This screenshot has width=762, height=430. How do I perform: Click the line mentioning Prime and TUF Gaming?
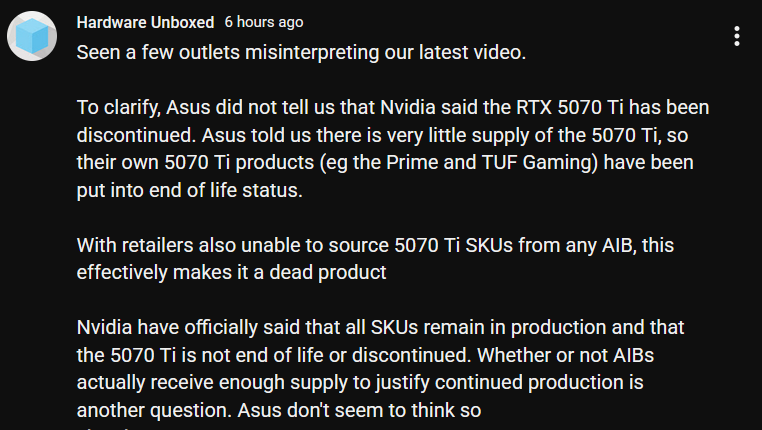pos(385,162)
